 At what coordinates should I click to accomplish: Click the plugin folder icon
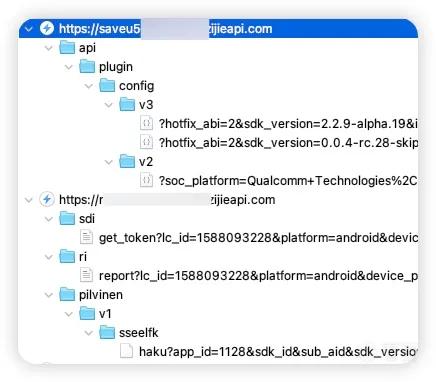tap(87, 66)
